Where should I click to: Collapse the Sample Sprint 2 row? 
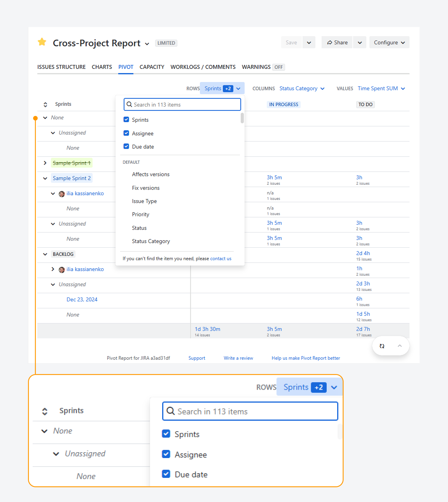coord(45,178)
